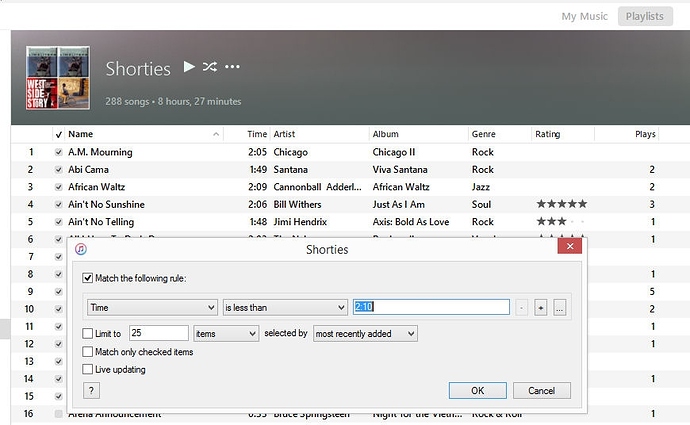Click the Jimi Hendrix artist cell
The height and width of the screenshot is (425, 690).
pos(300,222)
